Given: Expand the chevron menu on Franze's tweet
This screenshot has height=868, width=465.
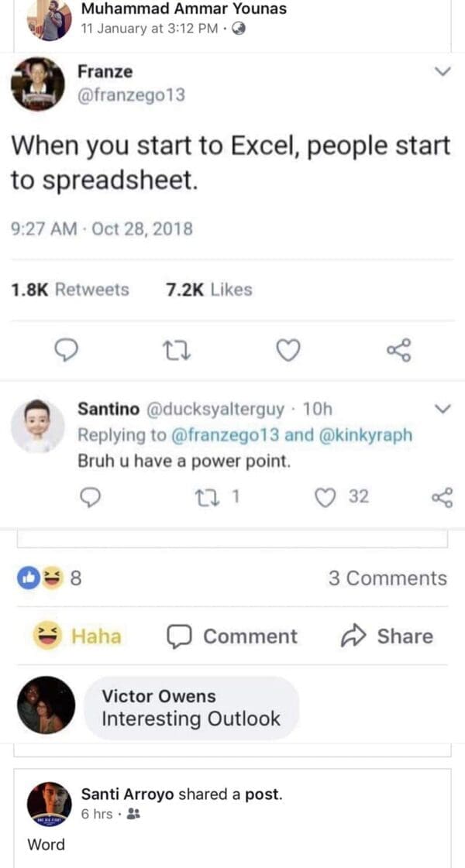Looking at the screenshot, I should click(x=443, y=72).
